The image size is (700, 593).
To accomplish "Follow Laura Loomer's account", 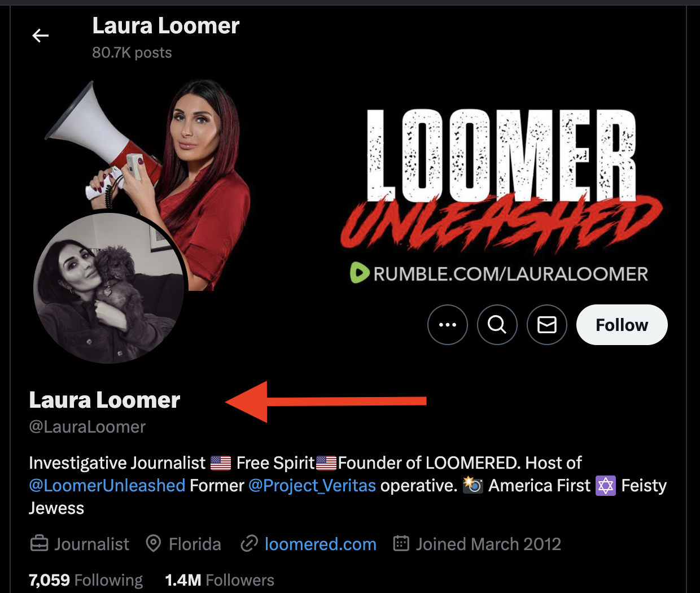I will tap(622, 325).
